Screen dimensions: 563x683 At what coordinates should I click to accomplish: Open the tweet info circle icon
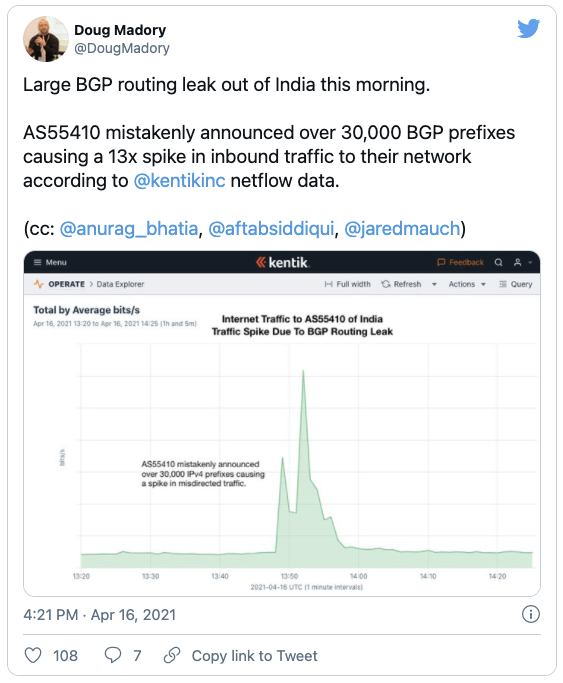pos(530,614)
